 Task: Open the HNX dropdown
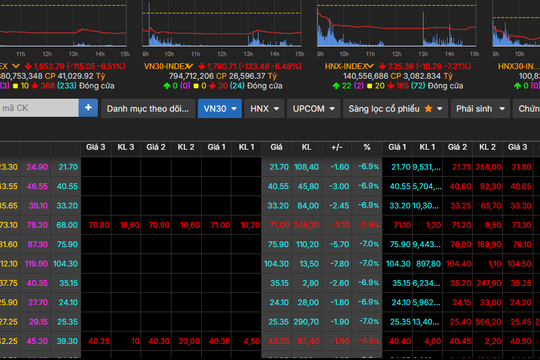click(x=264, y=109)
